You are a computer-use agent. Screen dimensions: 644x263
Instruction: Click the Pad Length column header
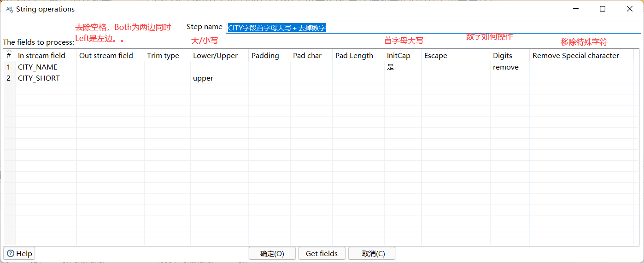tap(358, 55)
